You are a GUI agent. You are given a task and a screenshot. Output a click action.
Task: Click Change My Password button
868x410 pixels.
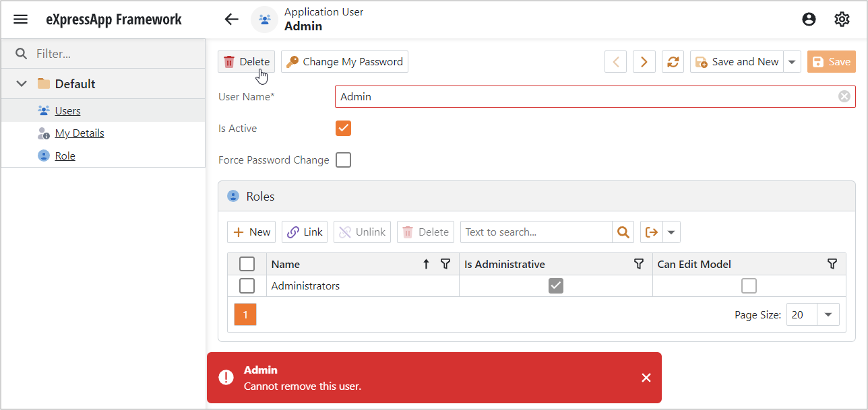[x=344, y=61]
